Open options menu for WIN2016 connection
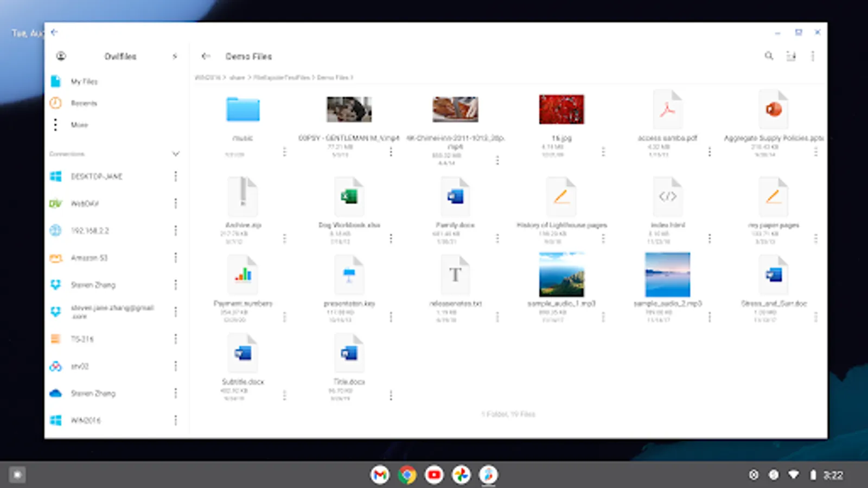Image resolution: width=868 pixels, height=488 pixels. (175, 420)
